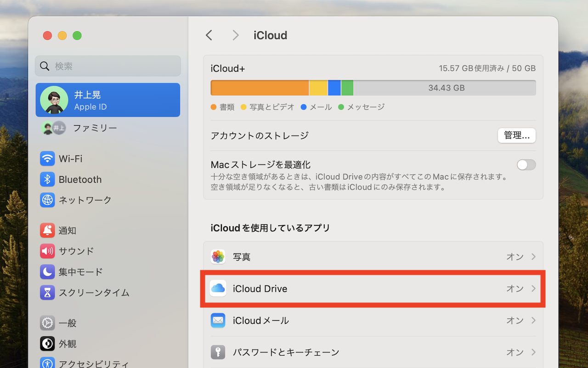Image resolution: width=588 pixels, height=368 pixels.
Task: Switch to Bluetooth pane
Action: [108, 179]
